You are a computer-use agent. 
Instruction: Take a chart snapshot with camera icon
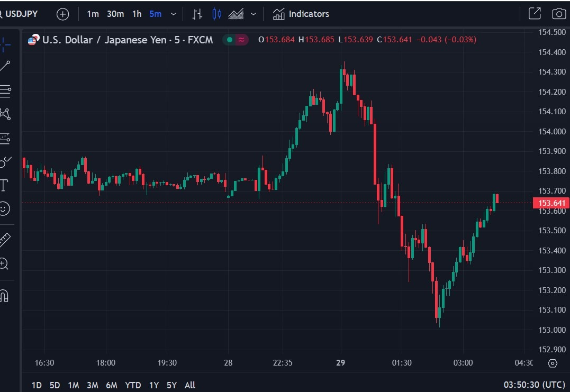559,14
